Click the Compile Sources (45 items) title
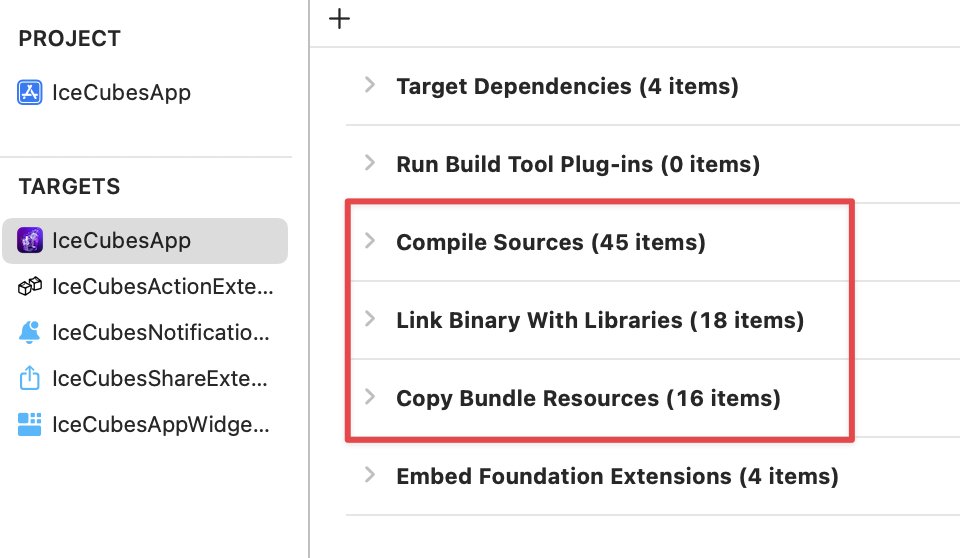Screen dimensions: 960x558 pos(550,242)
